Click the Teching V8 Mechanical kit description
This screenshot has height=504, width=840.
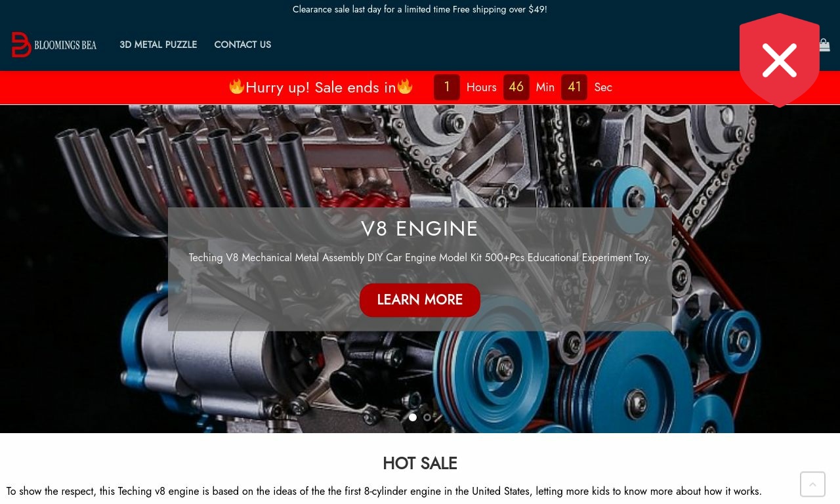420,258
